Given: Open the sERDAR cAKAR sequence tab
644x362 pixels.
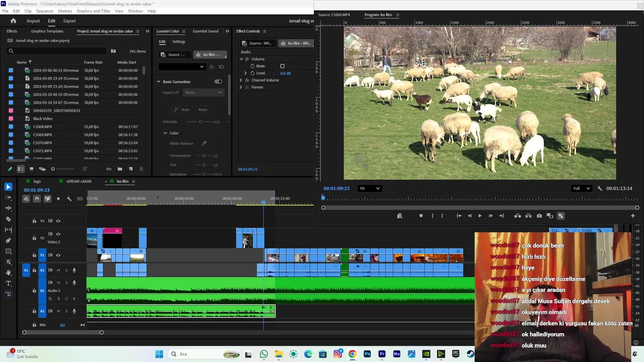Looking at the screenshot, I should click(x=78, y=182).
